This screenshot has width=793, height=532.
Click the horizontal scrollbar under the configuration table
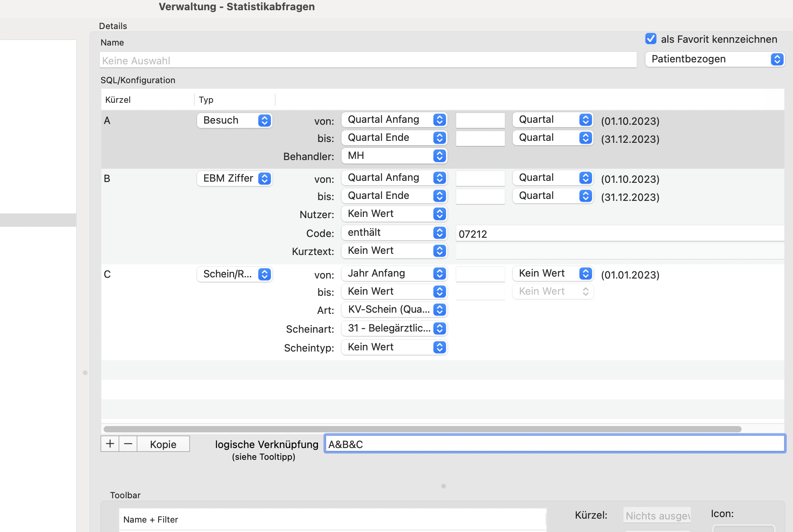[x=422, y=429]
